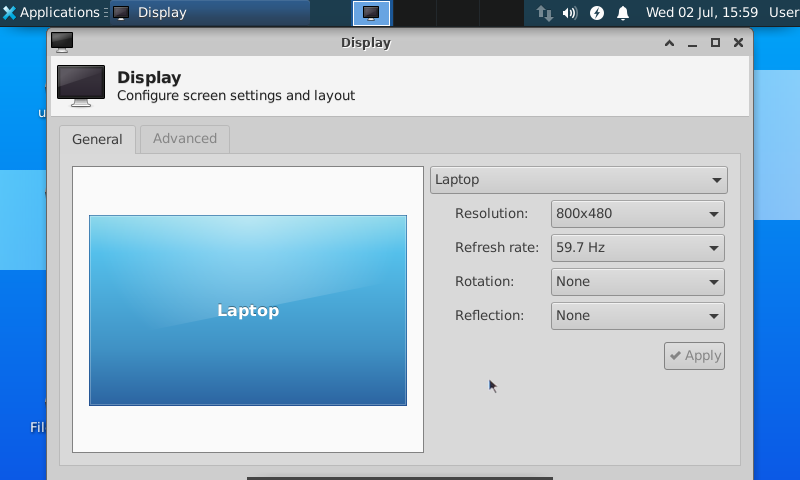The image size is (800, 480).
Task: Open the Applications menu
Action: coord(52,13)
